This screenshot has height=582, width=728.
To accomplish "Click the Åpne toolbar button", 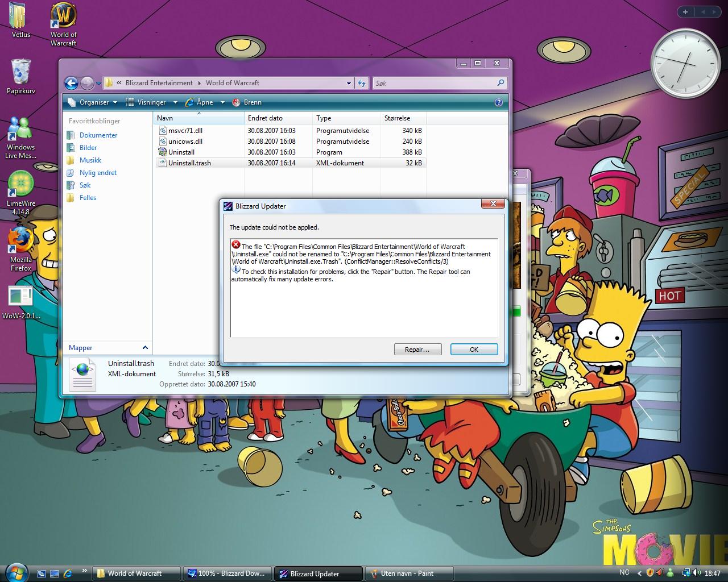I will 199,102.
